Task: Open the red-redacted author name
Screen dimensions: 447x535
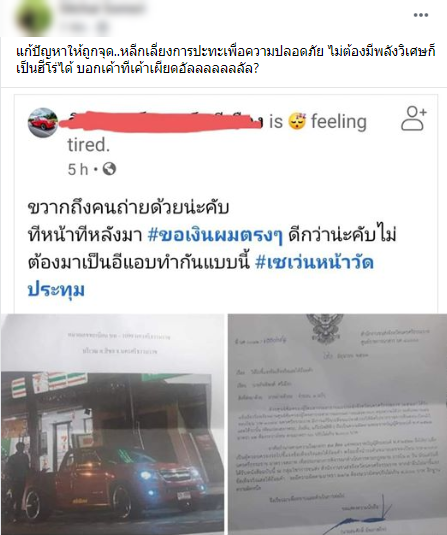Action: (161, 122)
